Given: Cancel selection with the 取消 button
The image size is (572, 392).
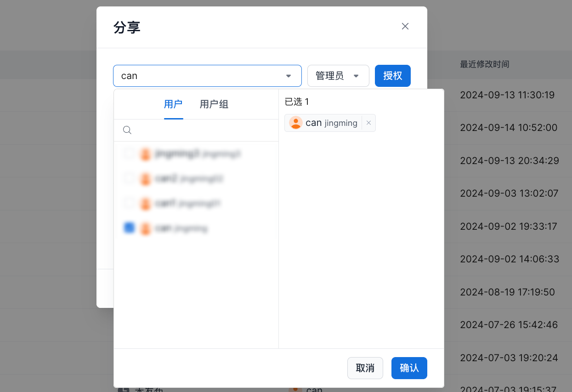Looking at the screenshot, I should 365,368.
